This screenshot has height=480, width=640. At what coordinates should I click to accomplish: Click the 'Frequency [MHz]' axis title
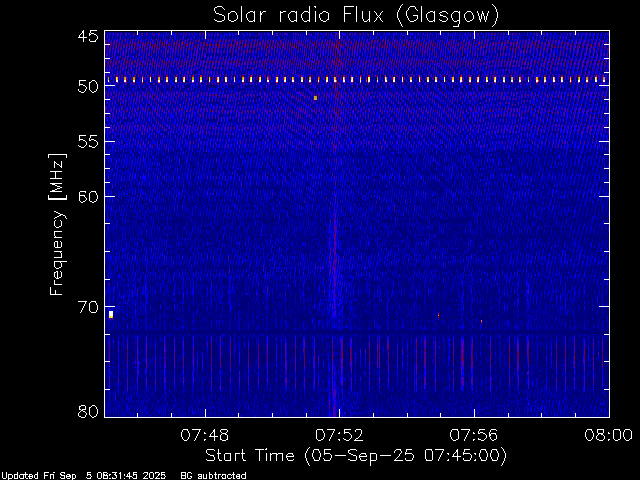click(x=57, y=224)
